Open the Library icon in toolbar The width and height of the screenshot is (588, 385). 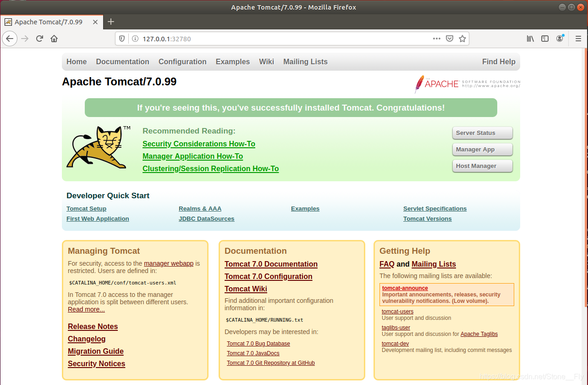coord(530,39)
